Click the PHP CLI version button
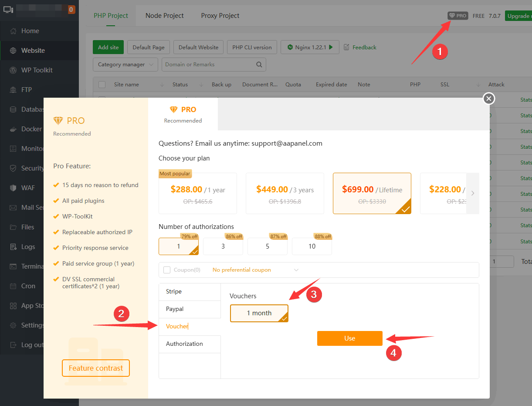The height and width of the screenshot is (406, 532). [252, 47]
